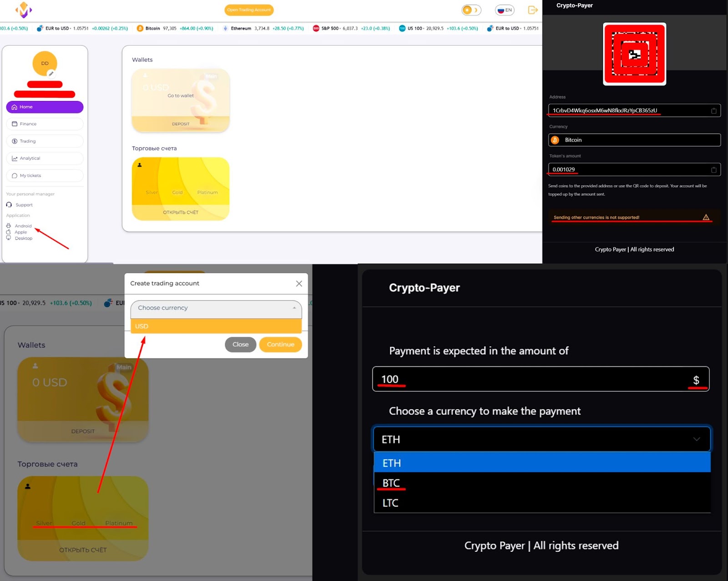Click the Ethereum icon in the ticker bar
The image size is (728, 581).
click(225, 28)
